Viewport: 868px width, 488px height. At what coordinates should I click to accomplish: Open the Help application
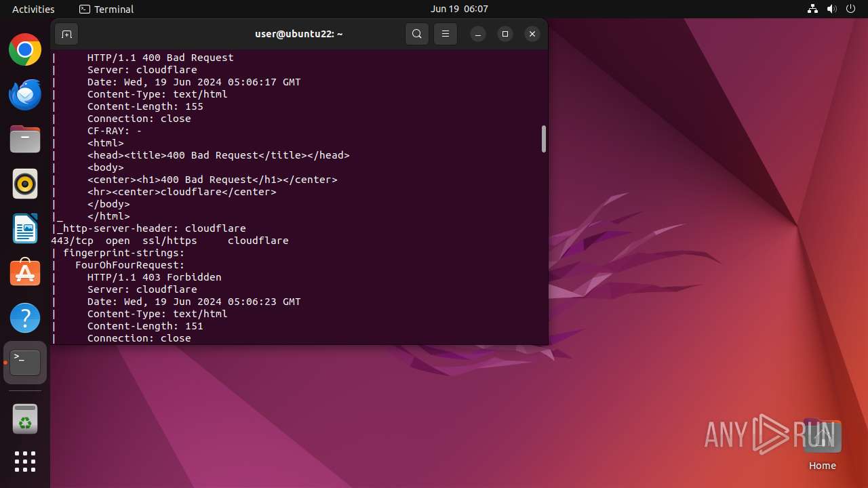click(25, 318)
